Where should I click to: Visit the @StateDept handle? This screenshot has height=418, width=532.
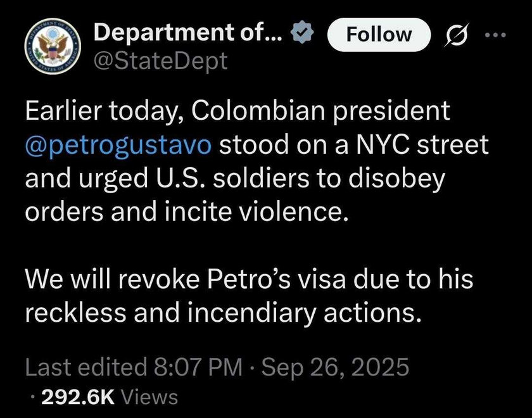pos(160,61)
